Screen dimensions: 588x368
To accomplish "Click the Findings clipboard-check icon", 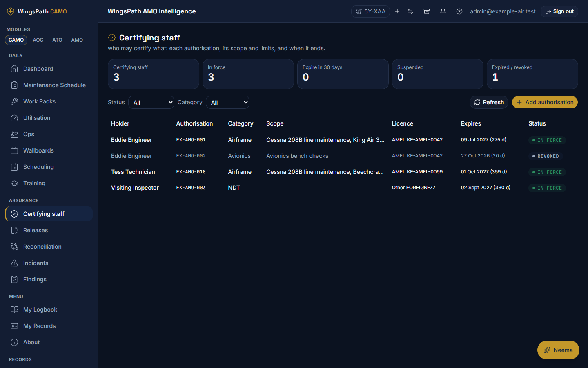I will (14, 279).
